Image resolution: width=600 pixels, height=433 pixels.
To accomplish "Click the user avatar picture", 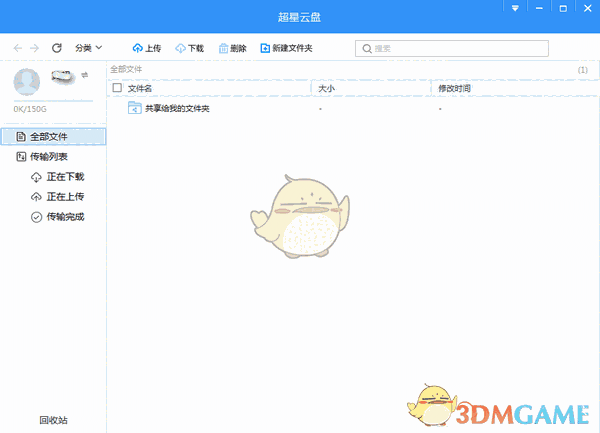I will point(27,82).
